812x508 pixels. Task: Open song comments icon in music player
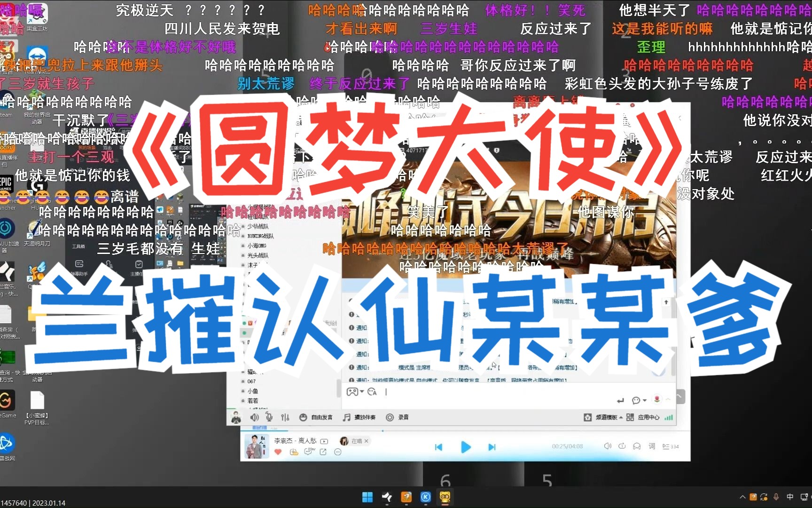(309, 452)
